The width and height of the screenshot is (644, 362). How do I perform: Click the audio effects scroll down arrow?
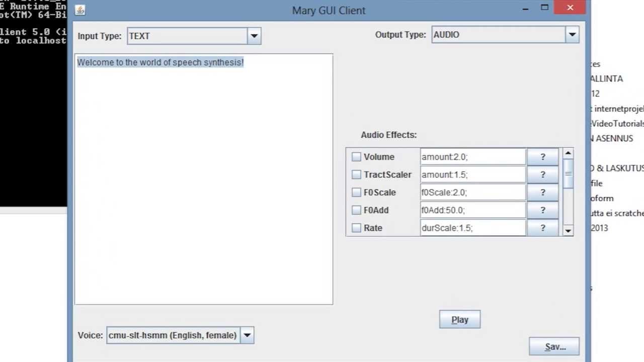(x=568, y=231)
